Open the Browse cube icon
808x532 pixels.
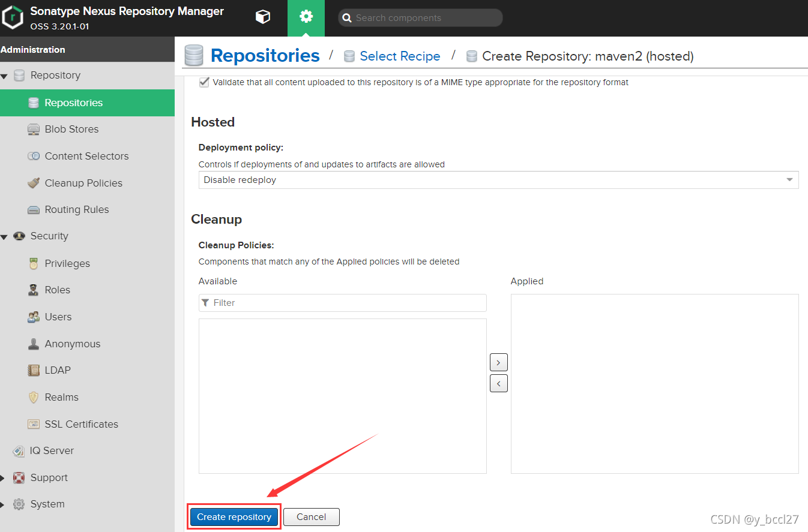[262, 17]
